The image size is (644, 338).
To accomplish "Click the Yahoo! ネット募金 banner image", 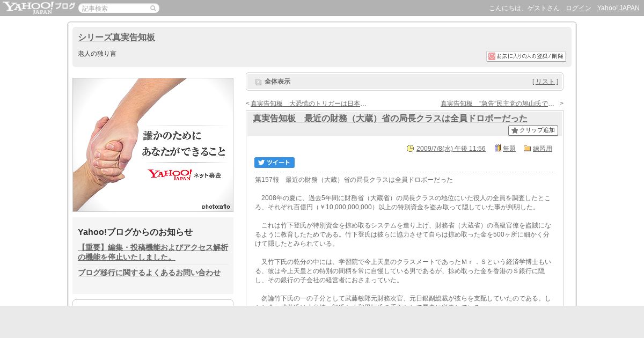I will (x=153, y=145).
